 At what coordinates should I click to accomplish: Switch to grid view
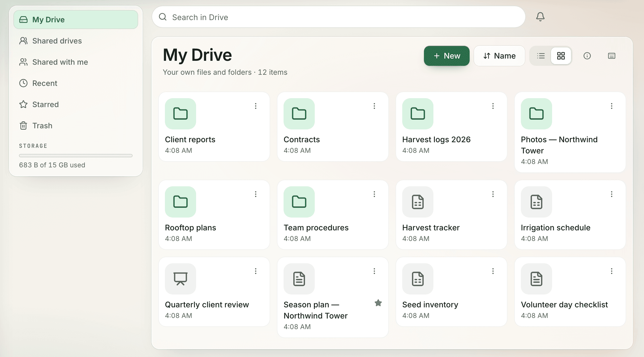click(x=561, y=56)
